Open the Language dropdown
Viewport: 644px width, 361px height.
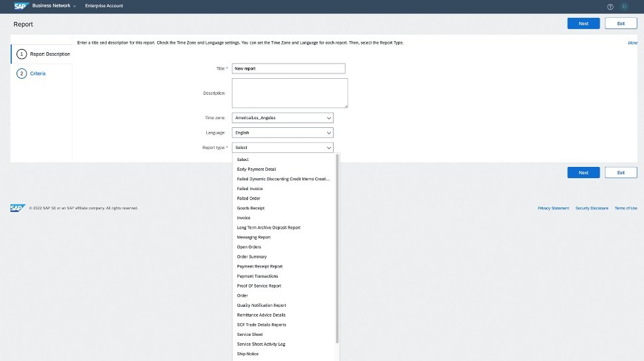pos(283,132)
